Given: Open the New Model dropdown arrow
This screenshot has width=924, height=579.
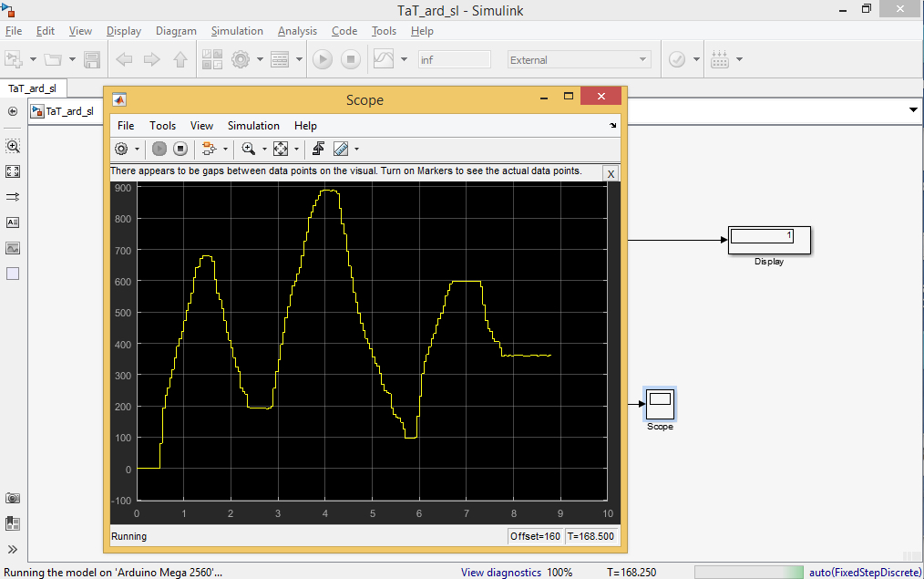Looking at the screenshot, I should coord(33,59).
